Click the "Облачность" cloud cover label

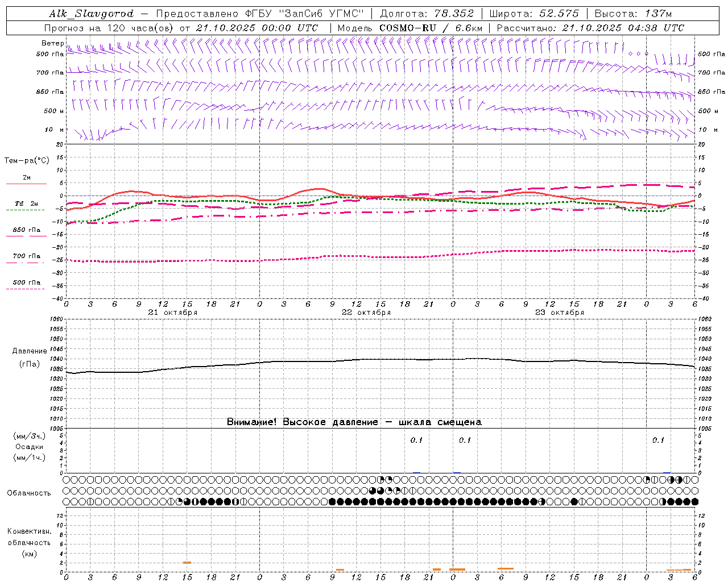29,493
